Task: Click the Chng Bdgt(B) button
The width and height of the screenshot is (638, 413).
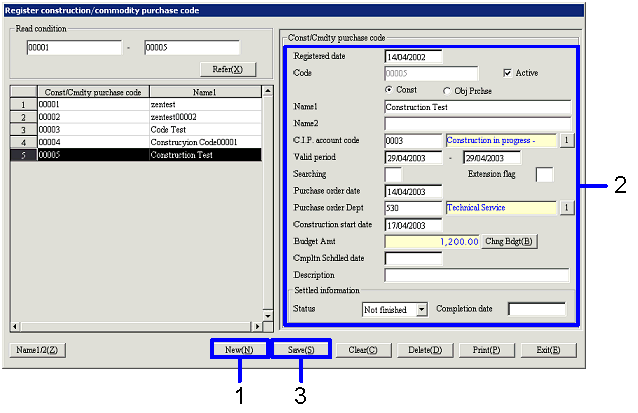Action: point(510,241)
